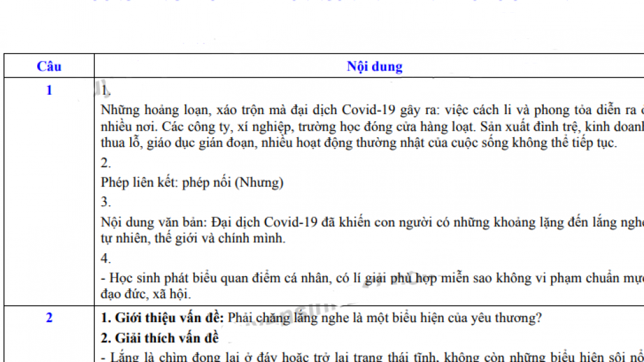Image resolution: width=644 pixels, height=362 pixels.
Task: Click the line 'đạo đức, xã hội.'
Action: [x=146, y=294]
